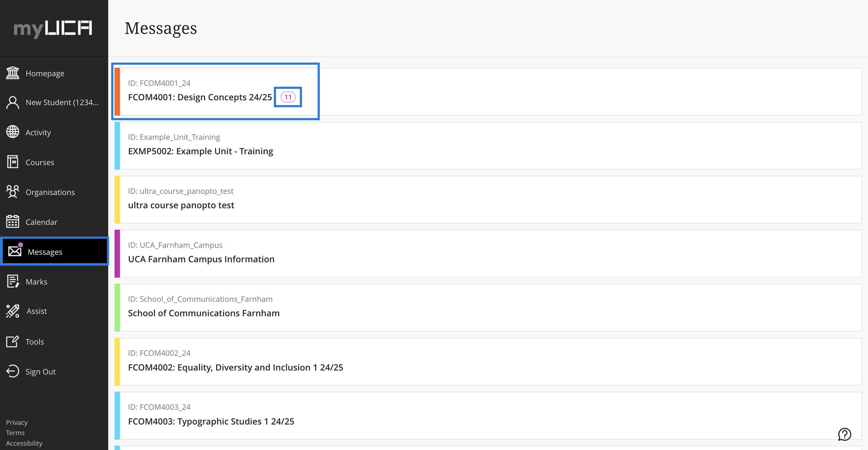Screen dimensions: 868x450
Task: Click the 11 unread messages badge
Action: tap(288, 97)
